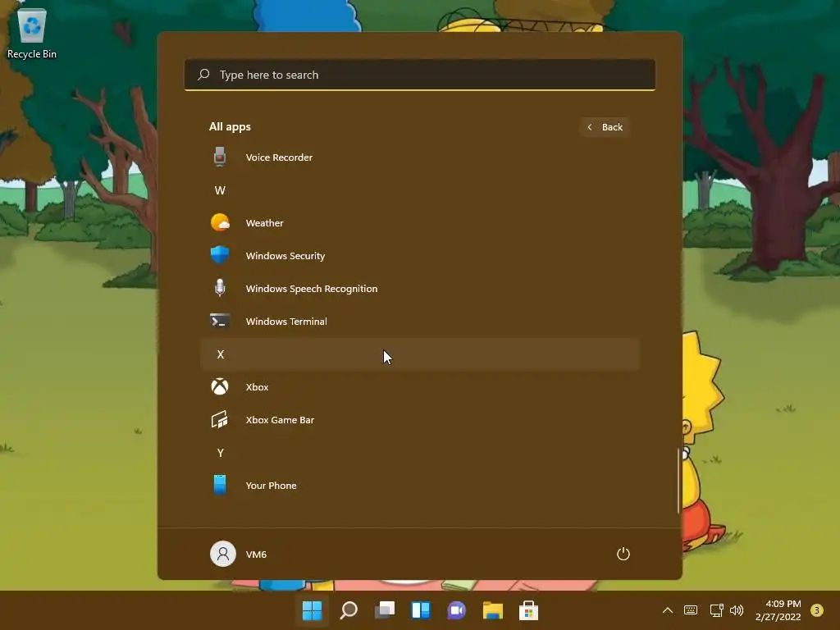
Task: Open network status tray icon
Action: click(x=716, y=609)
